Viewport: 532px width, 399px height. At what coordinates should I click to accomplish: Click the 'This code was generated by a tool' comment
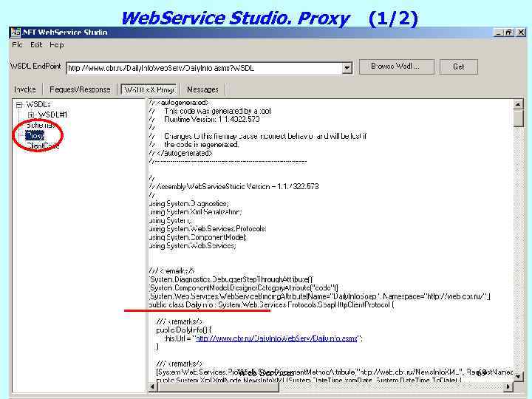[x=217, y=111]
